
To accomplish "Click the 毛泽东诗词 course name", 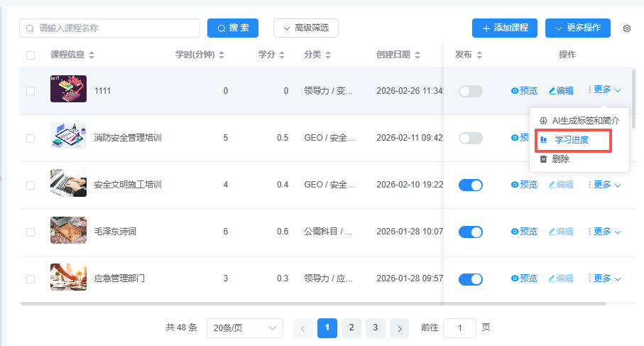I will [115, 232].
